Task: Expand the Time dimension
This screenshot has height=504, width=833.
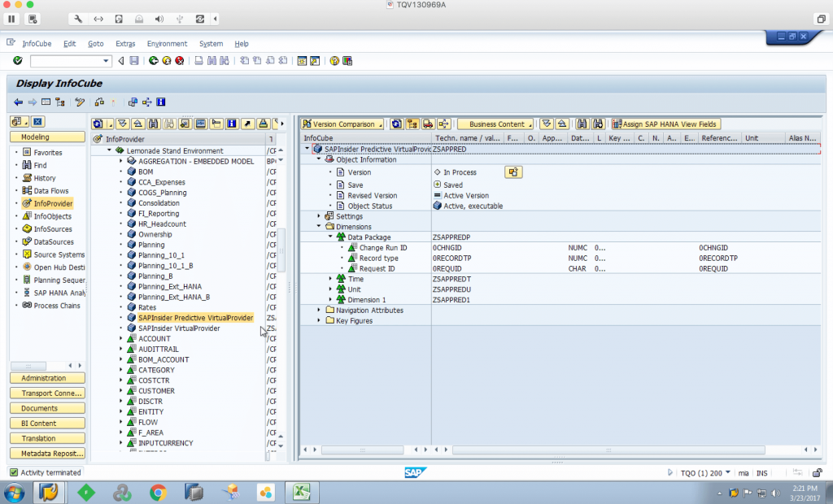Action: [x=330, y=279]
